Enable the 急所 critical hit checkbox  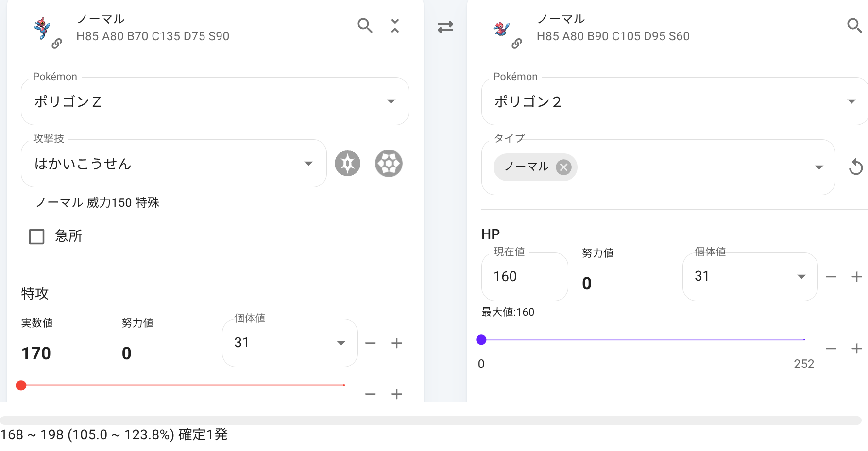pyautogui.click(x=36, y=236)
